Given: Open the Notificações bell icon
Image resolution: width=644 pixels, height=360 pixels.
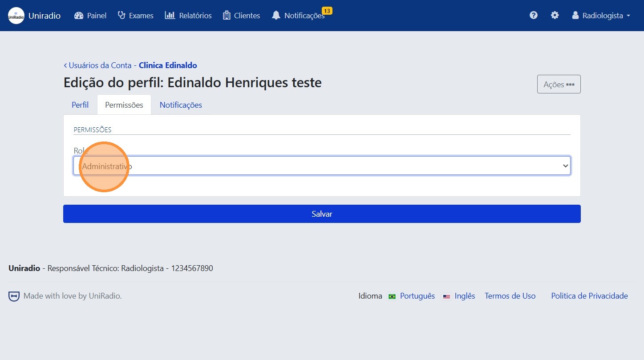Looking at the screenshot, I should 276,16.
